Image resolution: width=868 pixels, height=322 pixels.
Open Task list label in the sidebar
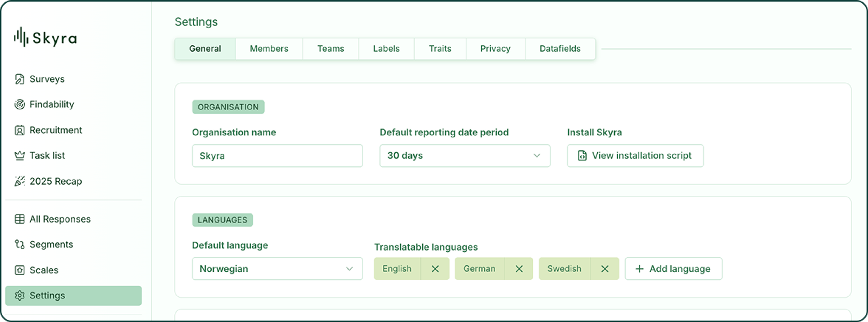tap(47, 155)
